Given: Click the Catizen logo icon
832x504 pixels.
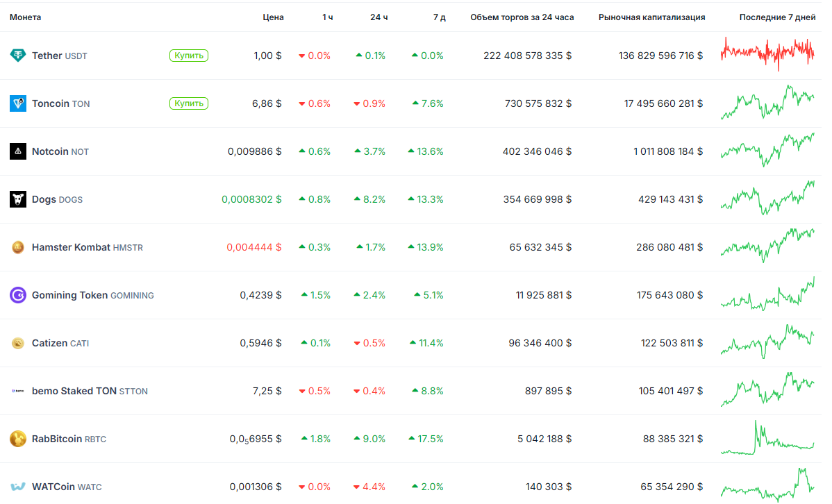Looking at the screenshot, I should 17,343.
